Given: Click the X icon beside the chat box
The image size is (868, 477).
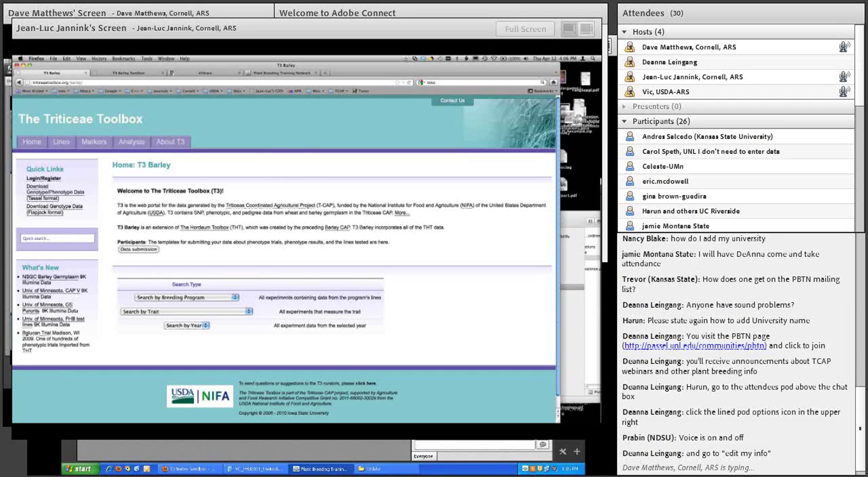Looking at the screenshot, I should 563,451.
